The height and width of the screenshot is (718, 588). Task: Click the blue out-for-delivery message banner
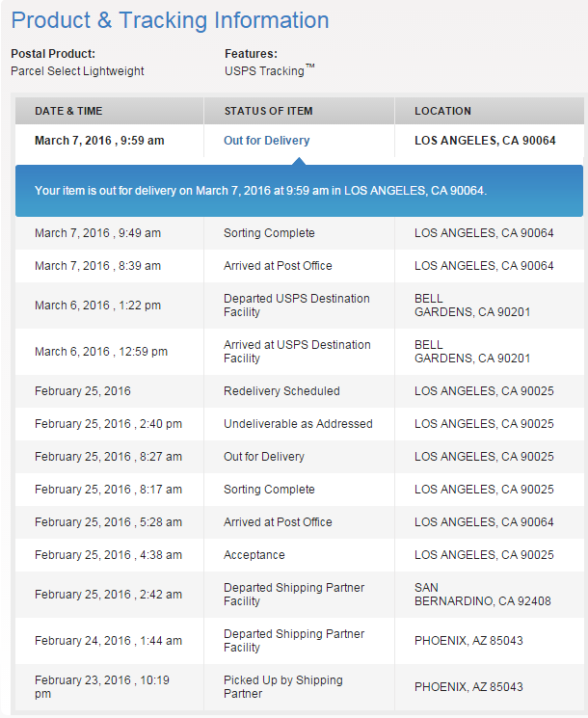299,191
